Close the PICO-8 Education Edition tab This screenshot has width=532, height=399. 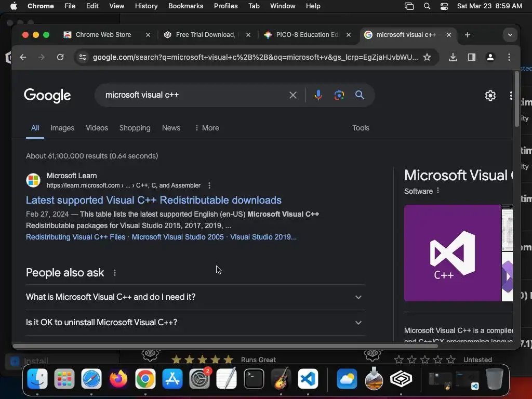349,35
